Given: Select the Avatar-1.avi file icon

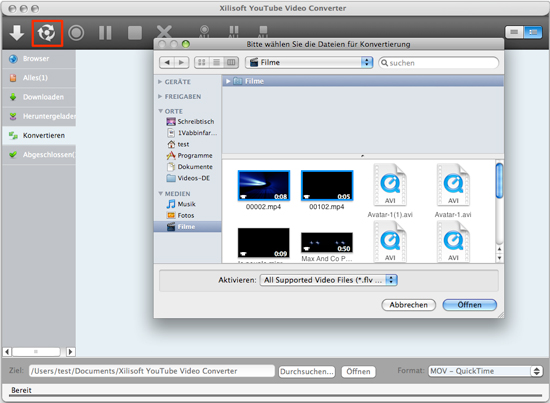Looking at the screenshot, I should coord(453,185).
